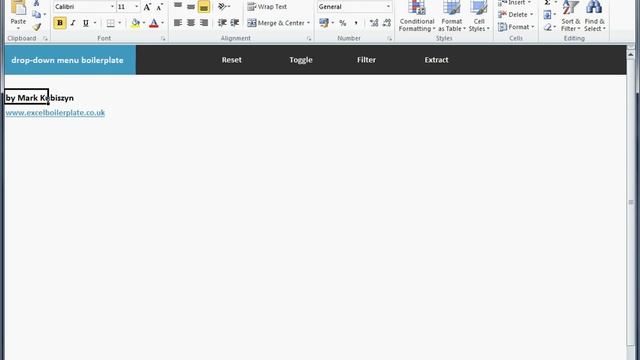Image resolution: width=640 pixels, height=360 pixels.
Task: Open the Calibri font name dropdown
Action: tap(112, 7)
